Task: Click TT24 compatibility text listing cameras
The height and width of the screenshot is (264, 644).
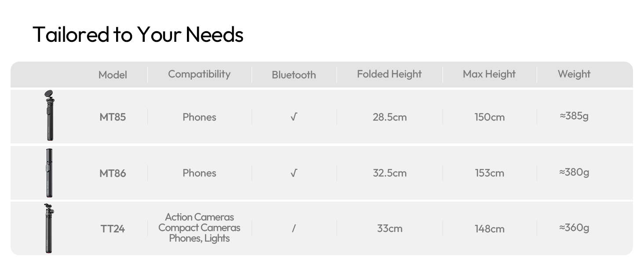Action: (199, 228)
